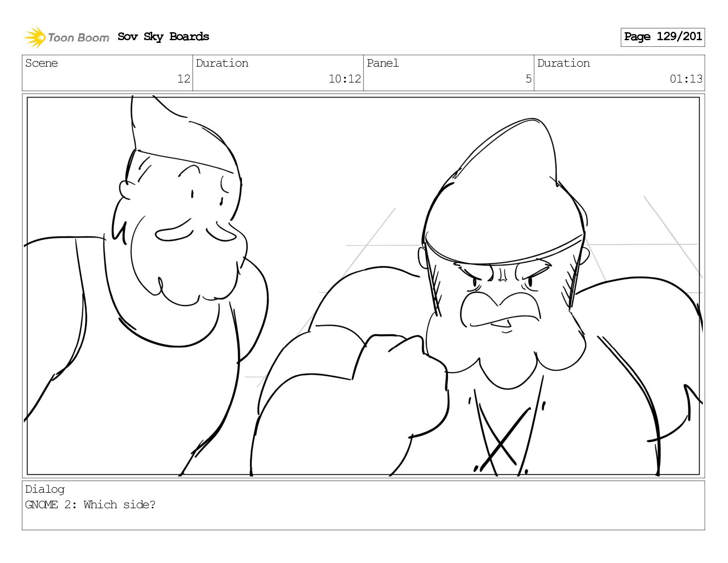The image size is (728, 563).
Task: Click the dialog line 'GNOME 2: Which side?'
Action: click(x=90, y=505)
